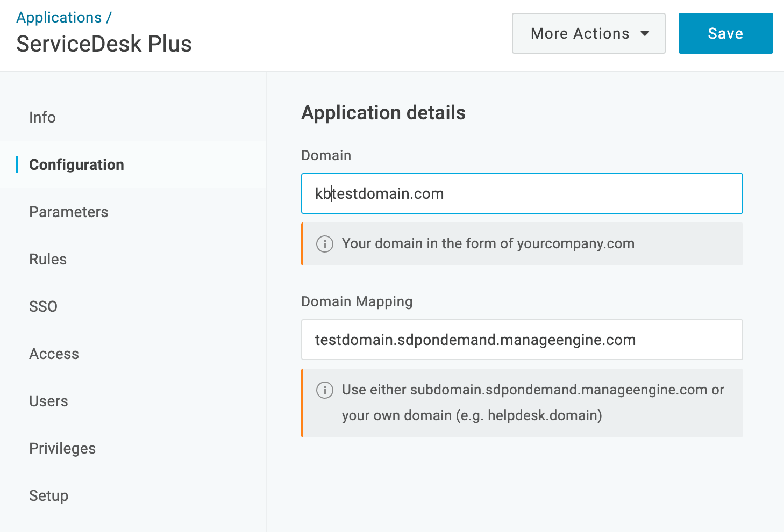This screenshot has height=532, width=784.
Task: Open the Users section
Action: 48,401
